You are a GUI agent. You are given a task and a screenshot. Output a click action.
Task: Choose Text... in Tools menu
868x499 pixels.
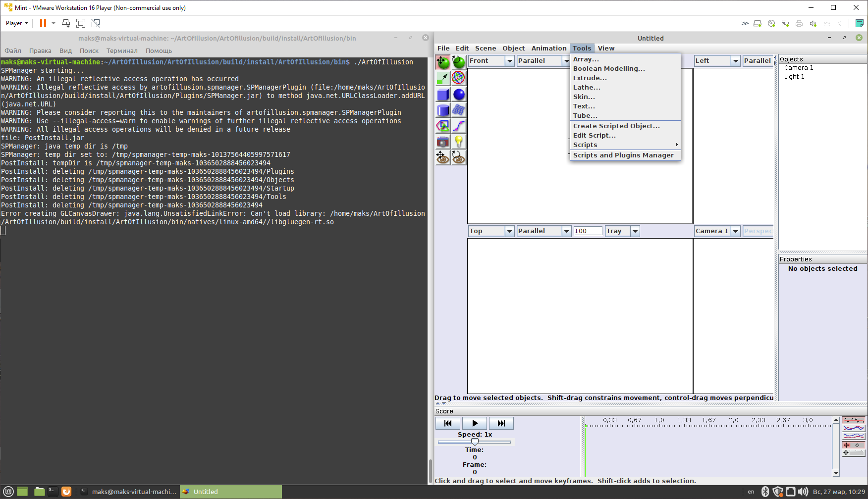pos(625,106)
